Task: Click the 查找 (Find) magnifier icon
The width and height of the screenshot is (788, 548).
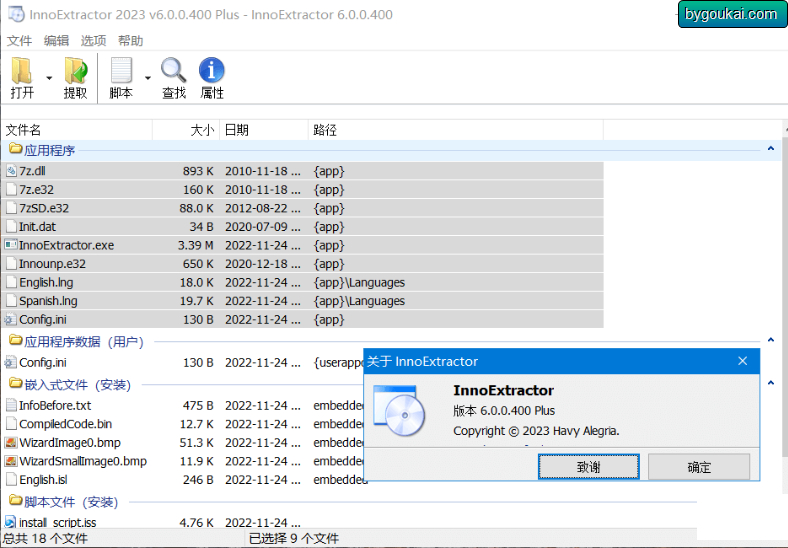Action: click(x=173, y=70)
